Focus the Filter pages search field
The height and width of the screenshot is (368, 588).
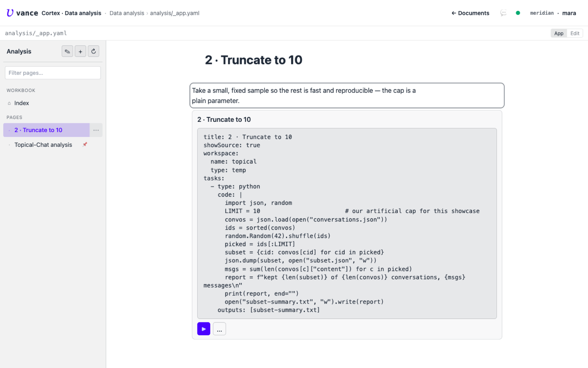(x=53, y=73)
